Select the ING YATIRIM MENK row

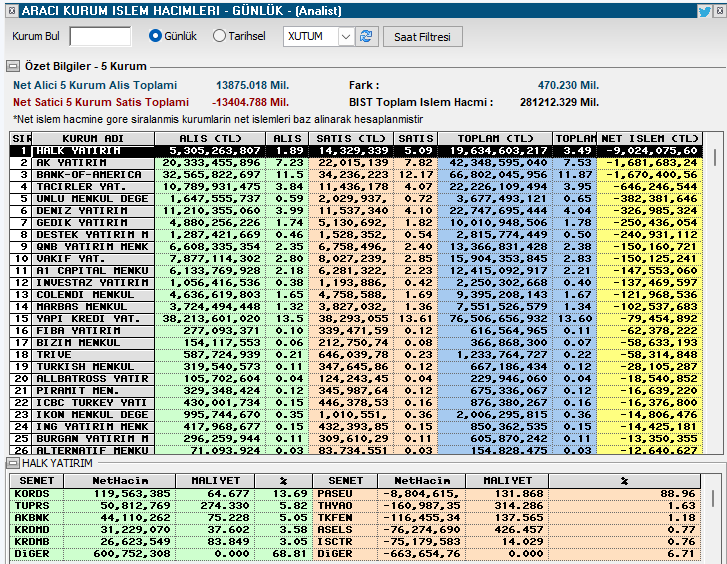pos(356,427)
